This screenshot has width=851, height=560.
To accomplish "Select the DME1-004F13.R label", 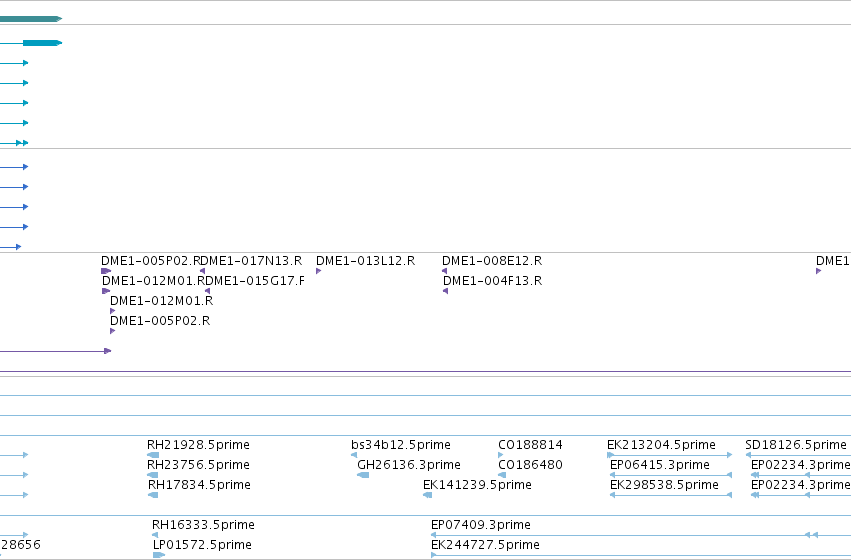I will pos(492,281).
